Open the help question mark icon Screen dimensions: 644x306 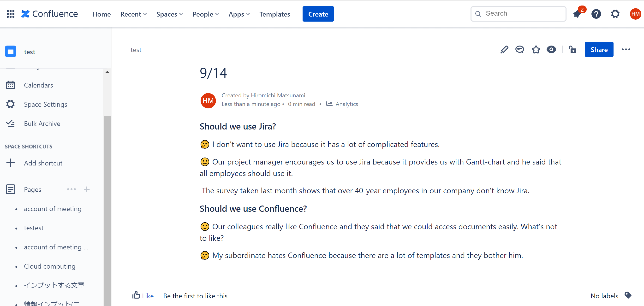pyautogui.click(x=596, y=14)
